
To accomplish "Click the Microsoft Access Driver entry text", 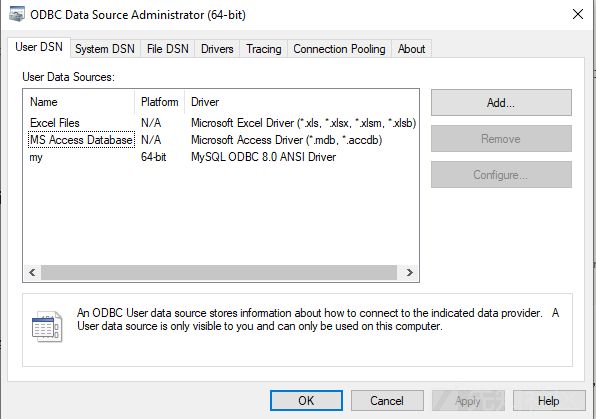I will click(x=286, y=140).
